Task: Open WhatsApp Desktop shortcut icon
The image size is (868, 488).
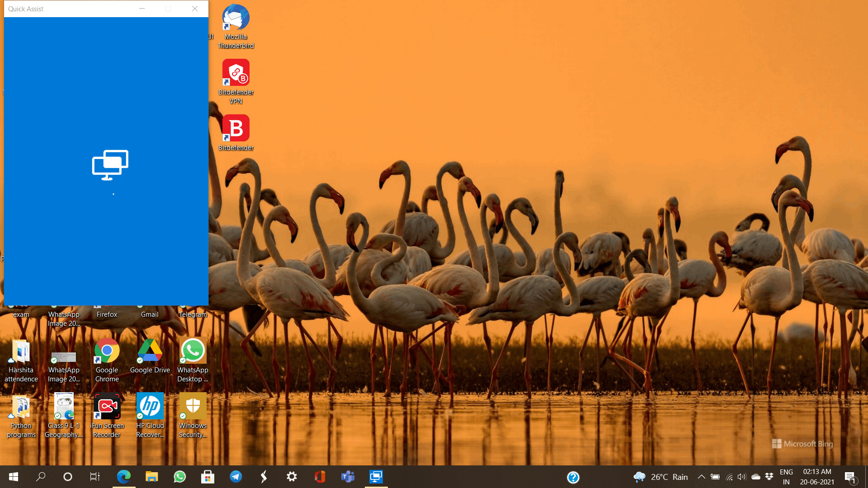Action: [193, 351]
